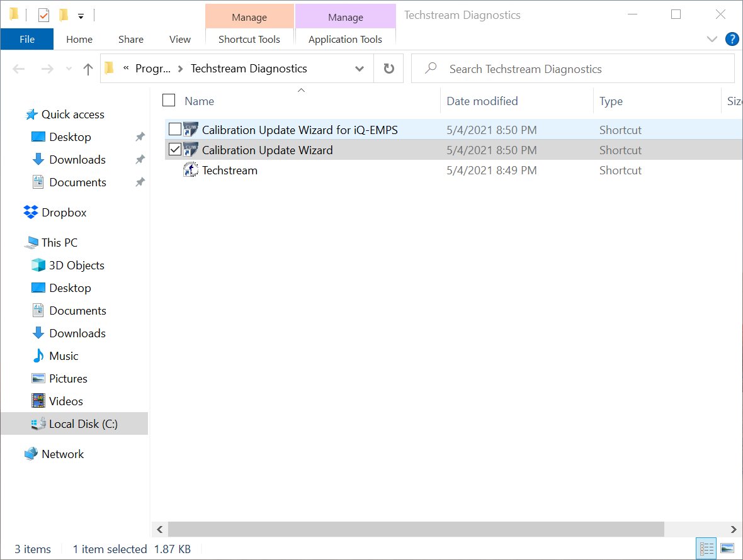Check the Calibration Update Wizard for iQ-EMPS checkbox
The height and width of the screenshot is (560, 743).
[175, 129]
